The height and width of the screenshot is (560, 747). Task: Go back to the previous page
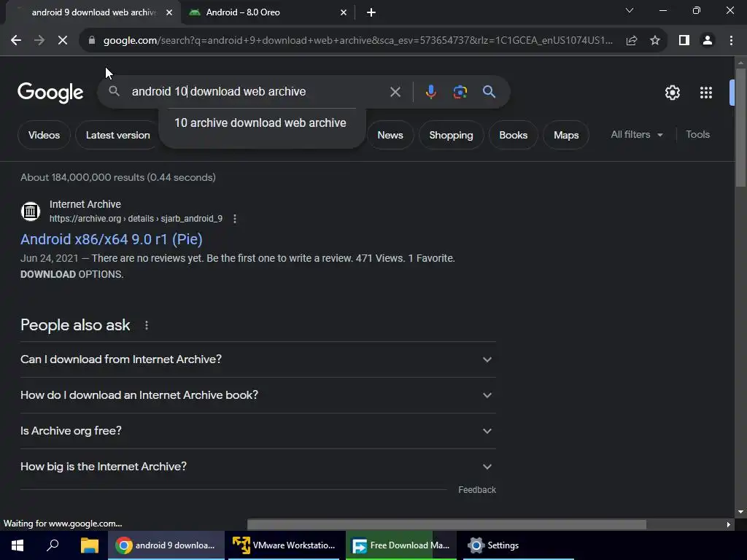(x=16, y=41)
